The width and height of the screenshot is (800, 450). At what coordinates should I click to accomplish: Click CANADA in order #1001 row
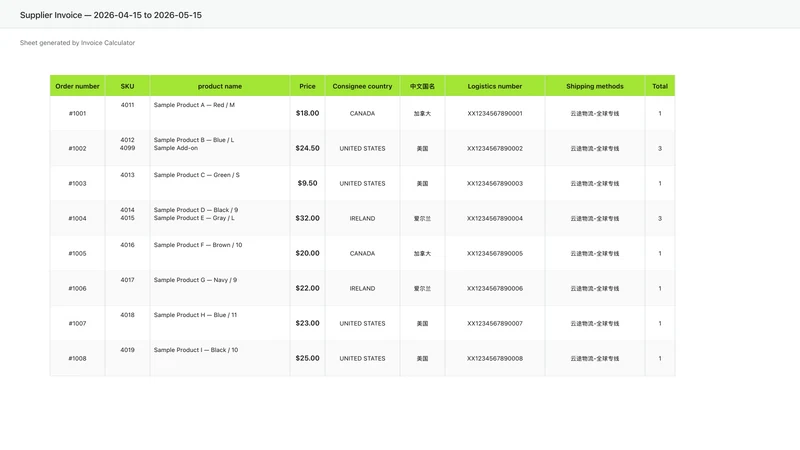coord(362,113)
